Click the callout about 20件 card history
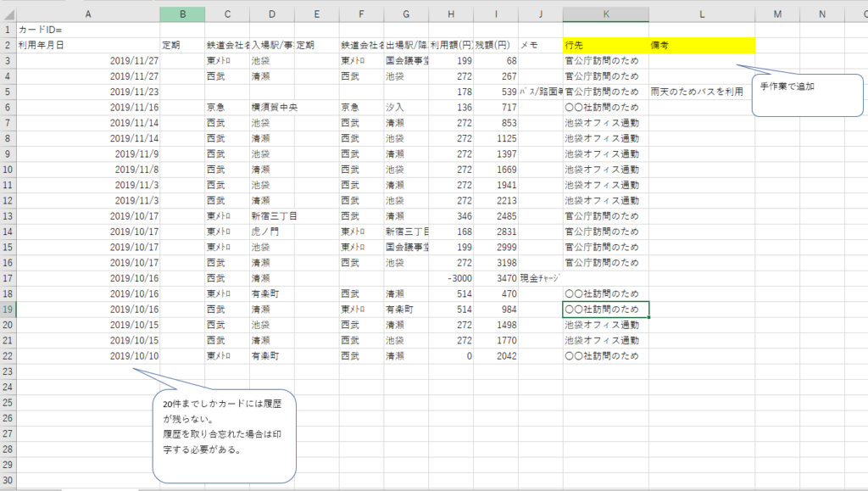868x491 pixels. point(224,432)
